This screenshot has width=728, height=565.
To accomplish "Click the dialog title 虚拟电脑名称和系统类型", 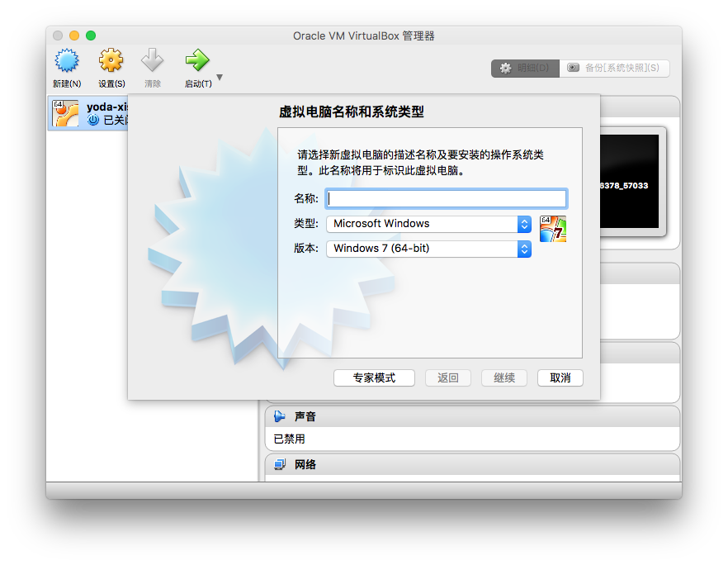I will (x=352, y=112).
